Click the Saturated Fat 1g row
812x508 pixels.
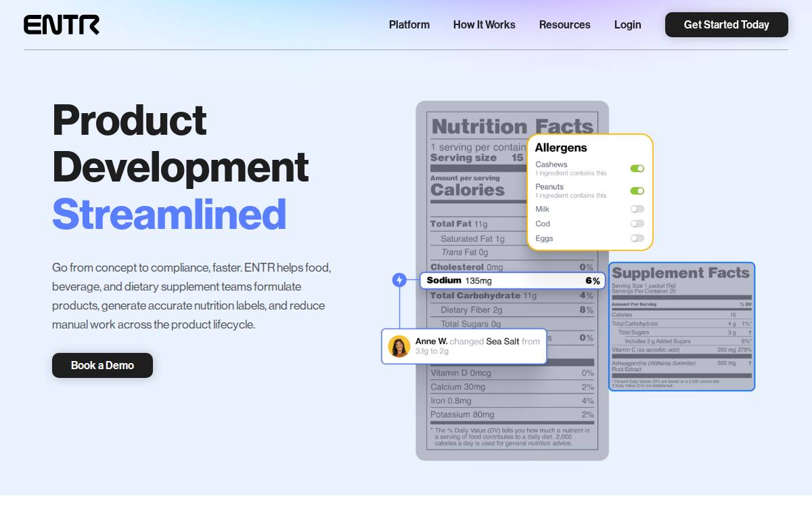tap(478, 238)
